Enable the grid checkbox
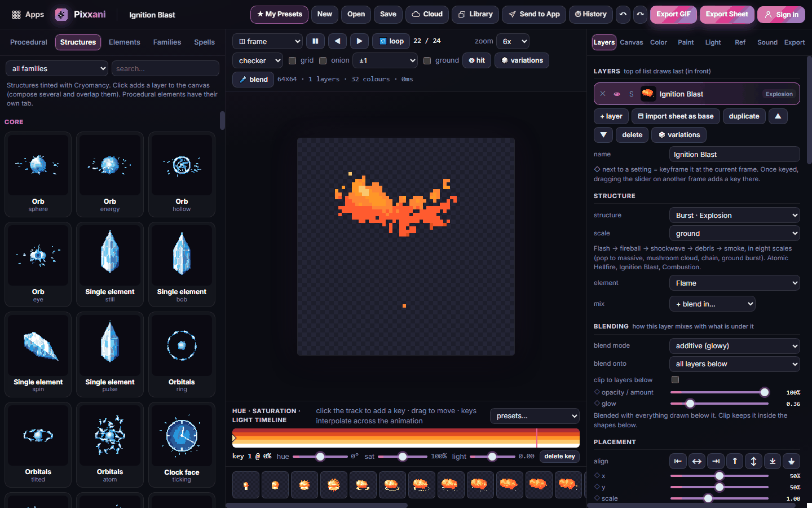 tap(292, 60)
